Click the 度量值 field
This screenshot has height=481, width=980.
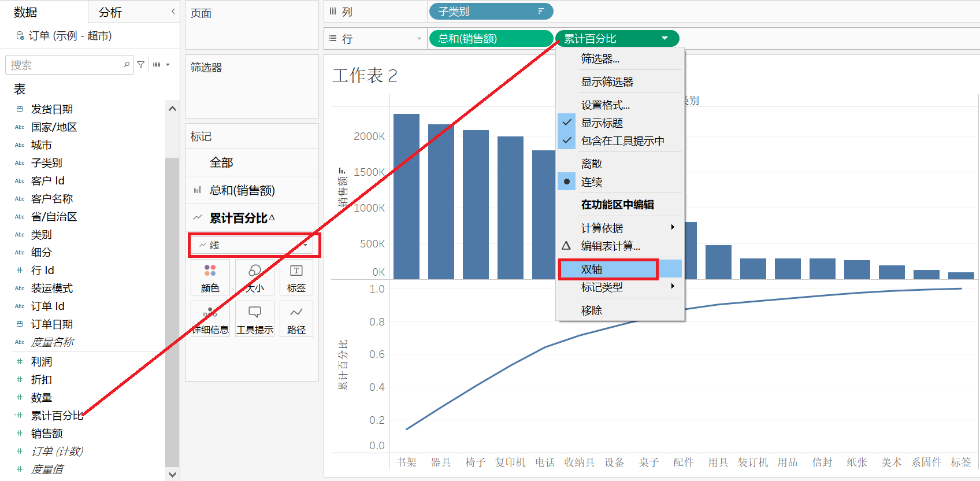point(47,469)
